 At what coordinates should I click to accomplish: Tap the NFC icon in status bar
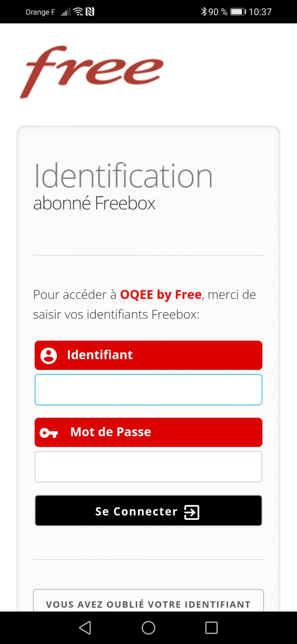(x=90, y=12)
